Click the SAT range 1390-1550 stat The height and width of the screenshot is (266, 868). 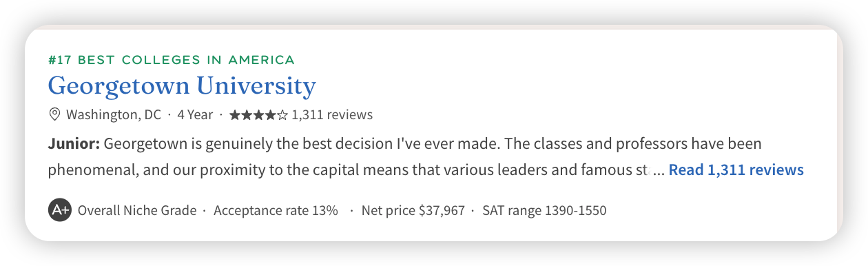point(544,210)
